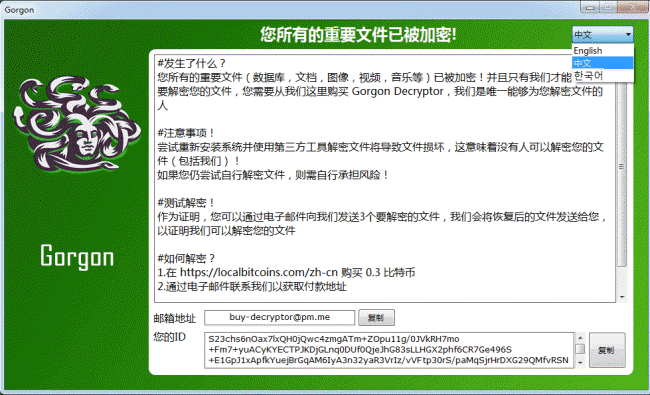Click the #注意事项！ heading

coord(185,133)
